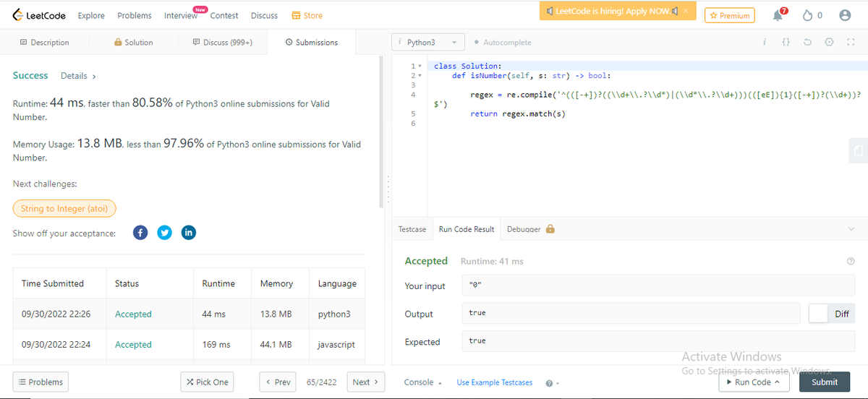Image resolution: width=868 pixels, height=399 pixels.
Task: Open Accepted javascript submission
Action: [133, 345]
